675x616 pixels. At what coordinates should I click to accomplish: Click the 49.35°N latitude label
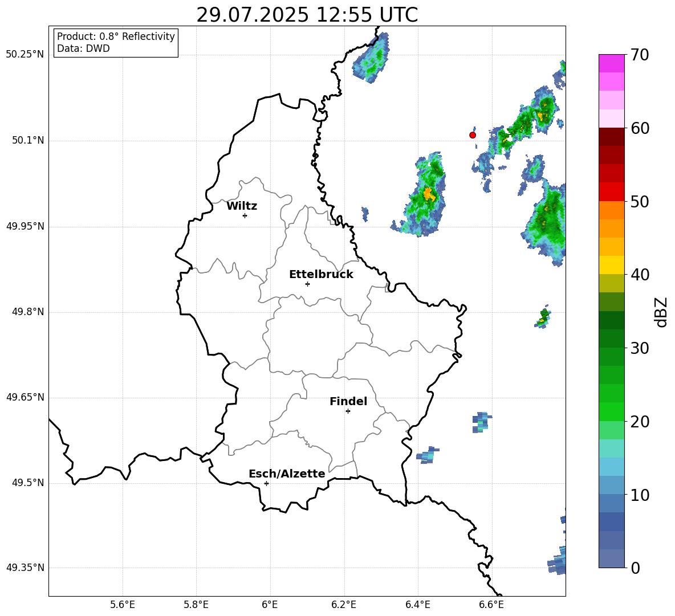[x=25, y=568]
